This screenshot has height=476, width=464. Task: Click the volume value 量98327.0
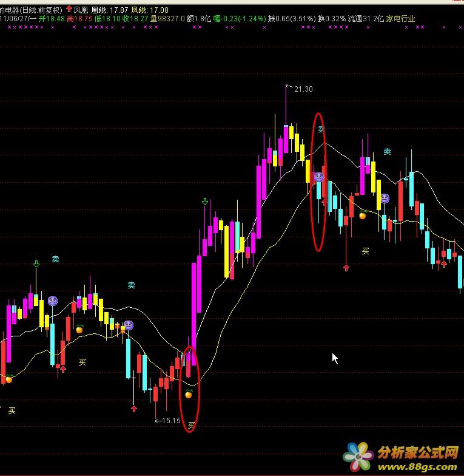[167, 19]
